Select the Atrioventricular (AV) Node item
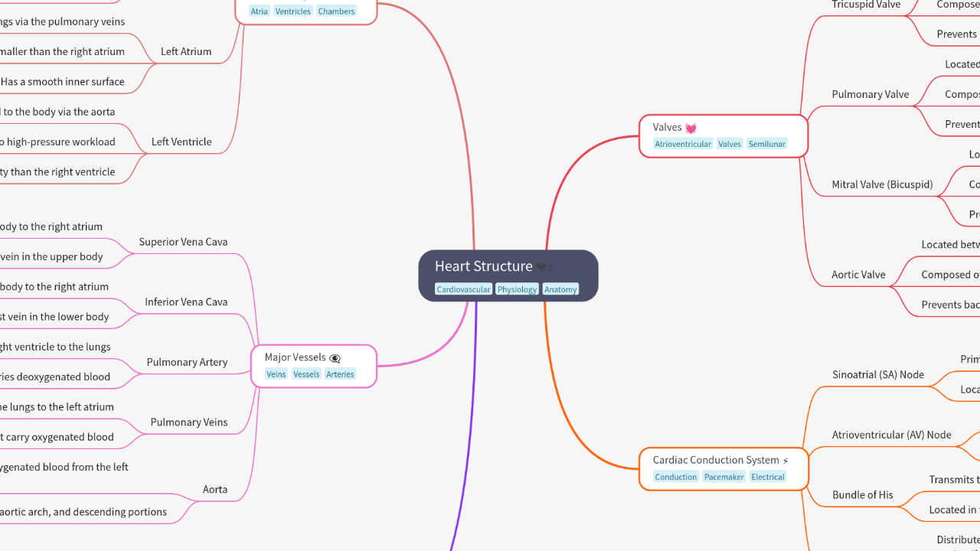Viewport: 980px width, 551px height. (x=891, y=435)
